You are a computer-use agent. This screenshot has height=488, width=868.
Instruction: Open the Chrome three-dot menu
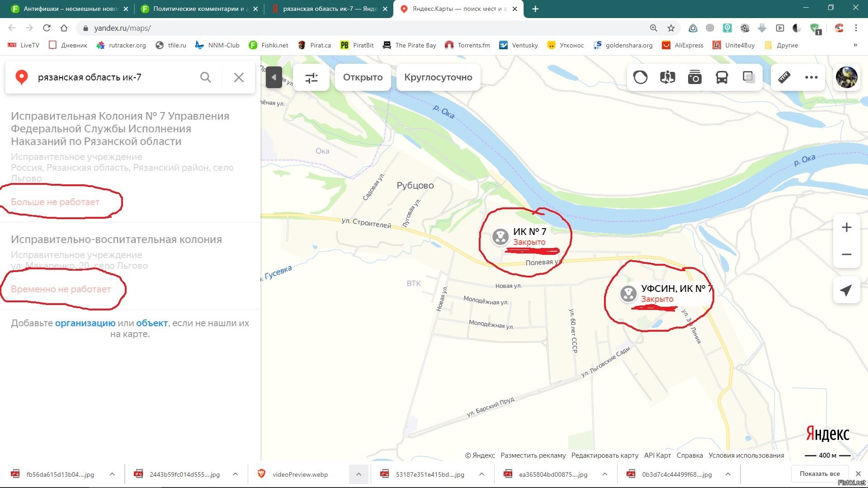pos(856,28)
